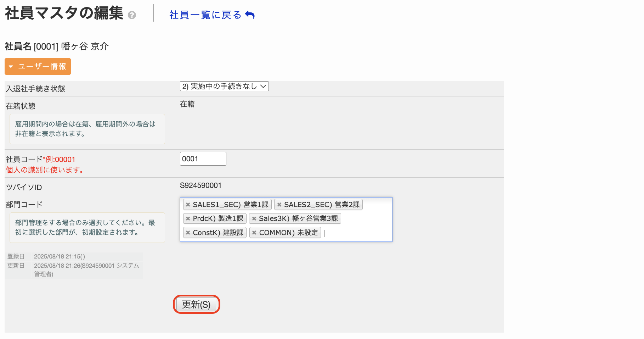Screen dimensions: 644x339
Task: Click the help question mark icon
Action: pos(132,15)
